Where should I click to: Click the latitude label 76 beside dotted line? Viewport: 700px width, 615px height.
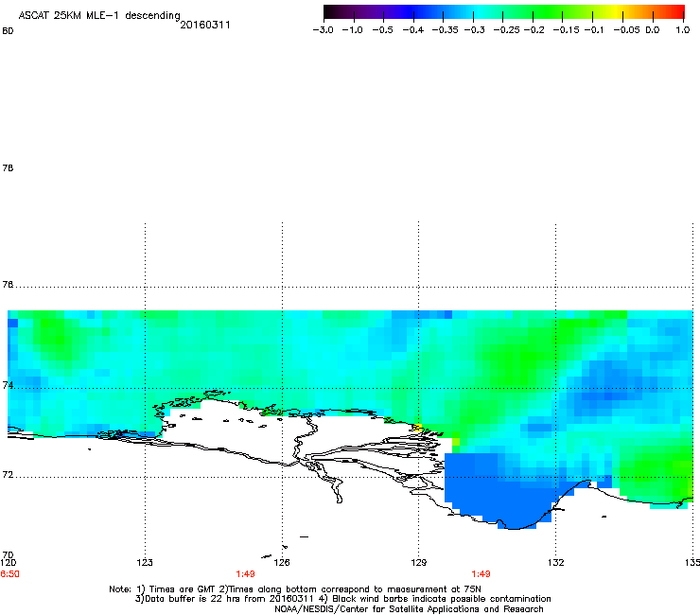(x=8, y=285)
